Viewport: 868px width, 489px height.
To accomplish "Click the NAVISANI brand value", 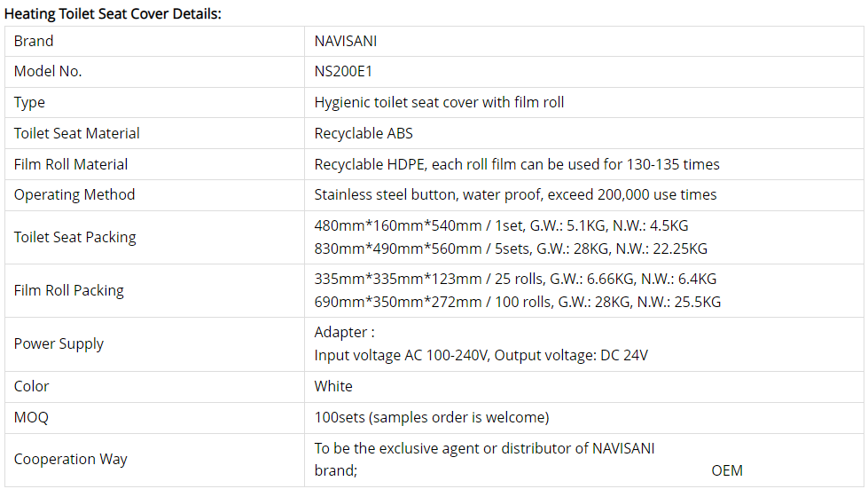I will pyautogui.click(x=346, y=41).
